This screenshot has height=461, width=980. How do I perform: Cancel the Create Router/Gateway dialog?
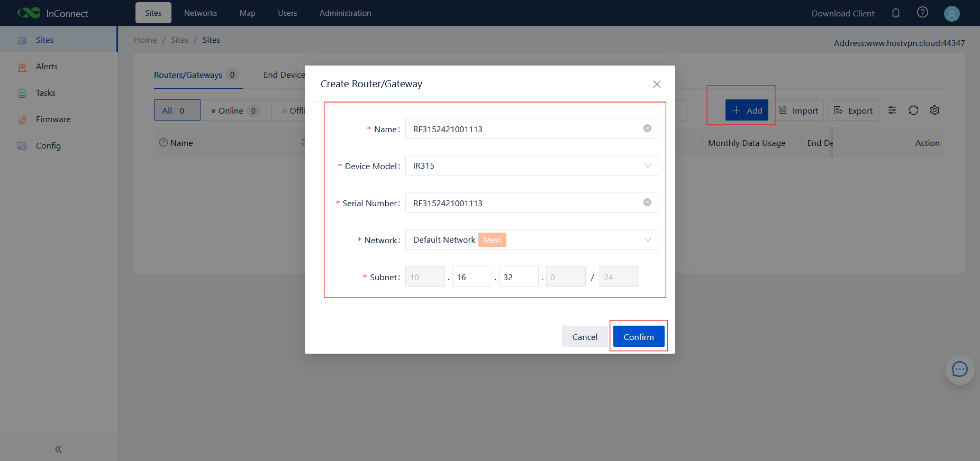click(585, 337)
